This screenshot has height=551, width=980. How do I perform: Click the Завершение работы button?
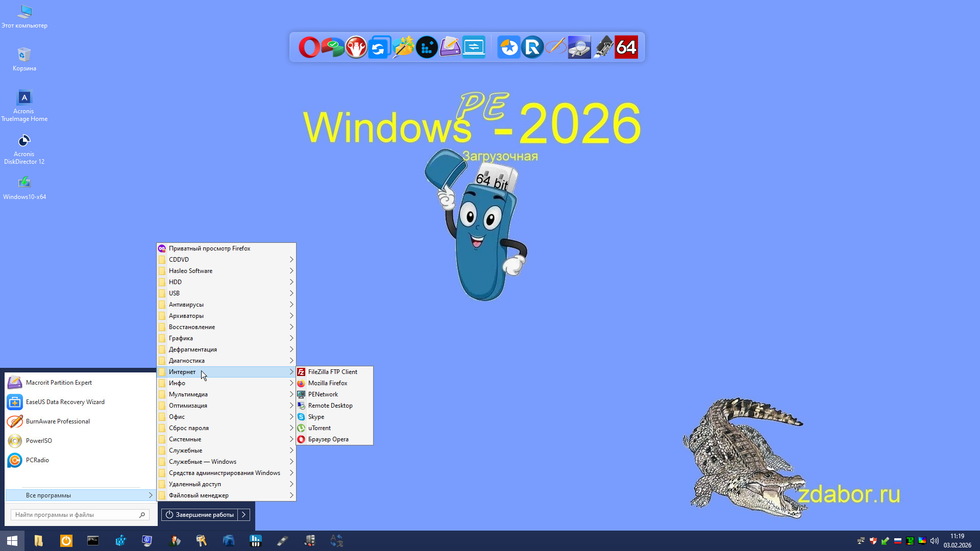200,515
